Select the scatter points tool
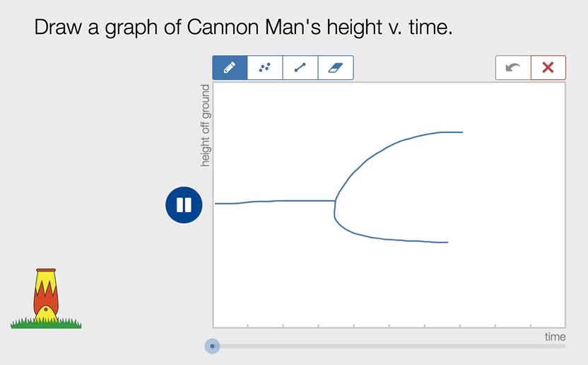Viewport: 588px width, 365px height. click(265, 68)
